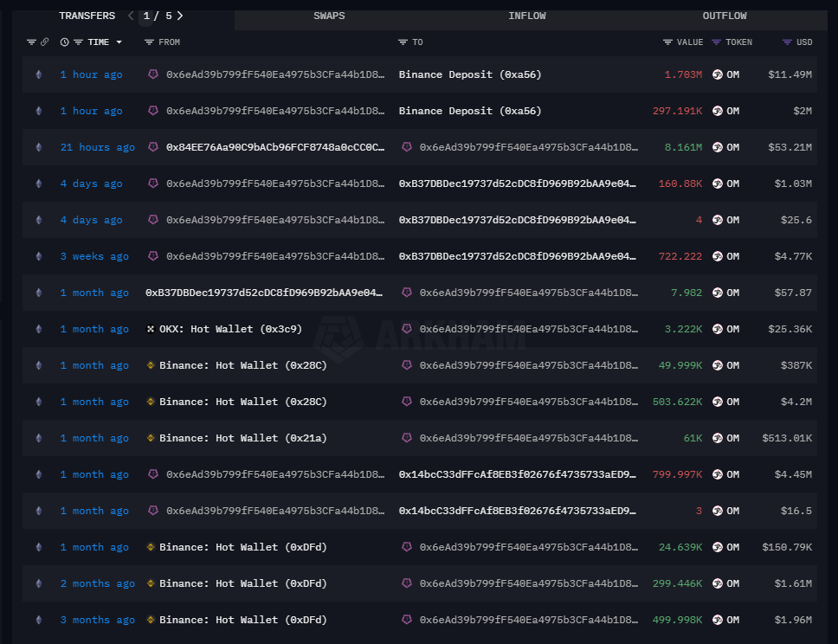Viewport: 838px width, 644px height.
Task: Click Binance logo on '3 months ago' row
Action: click(151, 620)
